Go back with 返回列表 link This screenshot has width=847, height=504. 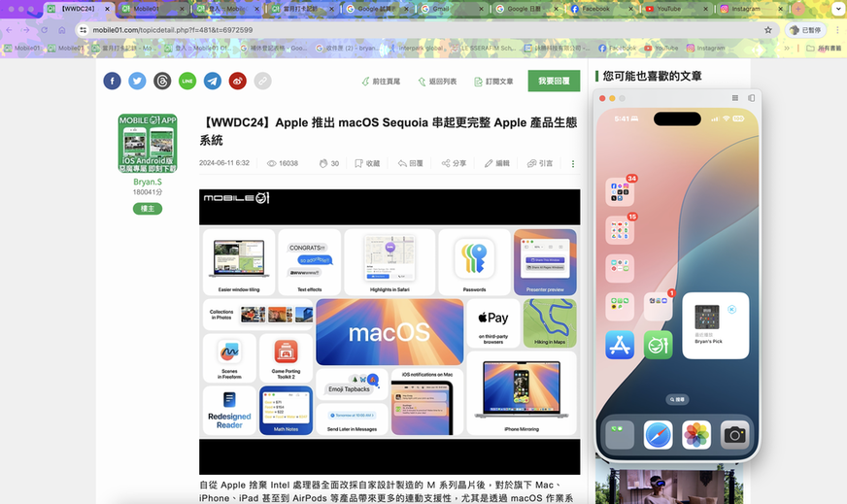[x=437, y=82]
